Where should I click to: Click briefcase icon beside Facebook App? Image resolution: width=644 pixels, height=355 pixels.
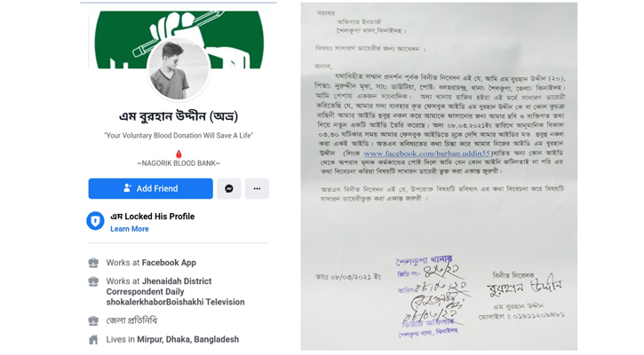pos(93,263)
